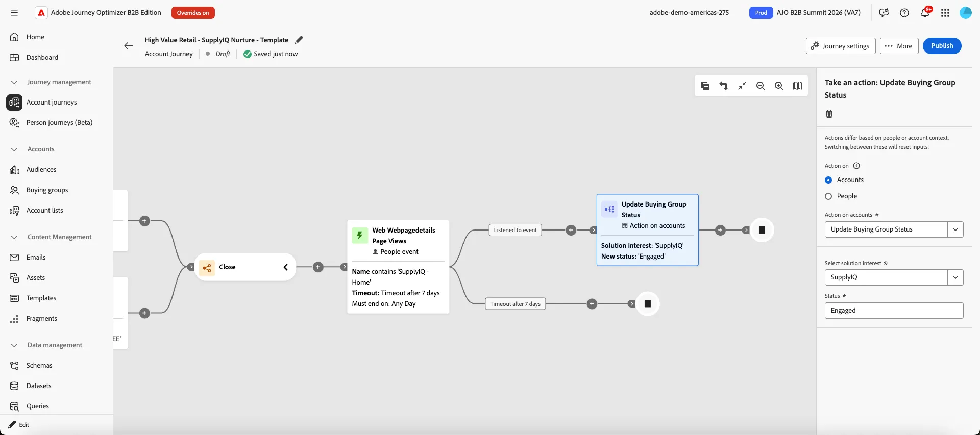The width and height of the screenshot is (980, 435).
Task: Open the hamburger navigation menu
Action: 14,13
